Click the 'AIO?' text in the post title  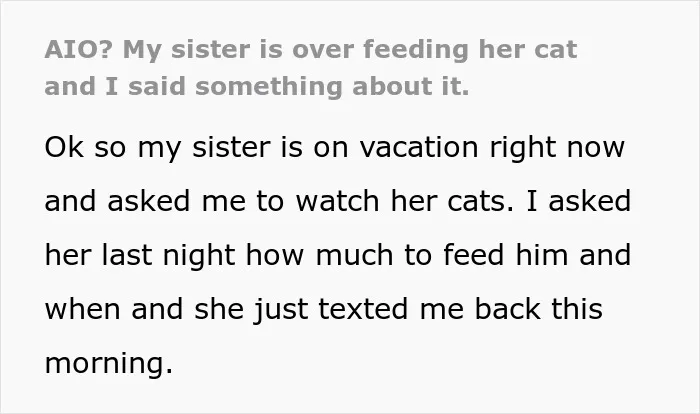click(x=79, y=49)
